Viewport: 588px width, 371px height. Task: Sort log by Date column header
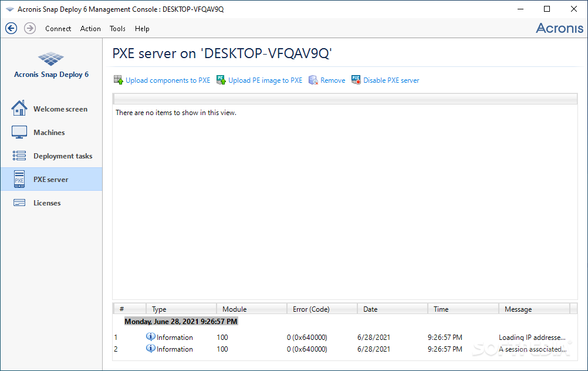tap(393, 309)
